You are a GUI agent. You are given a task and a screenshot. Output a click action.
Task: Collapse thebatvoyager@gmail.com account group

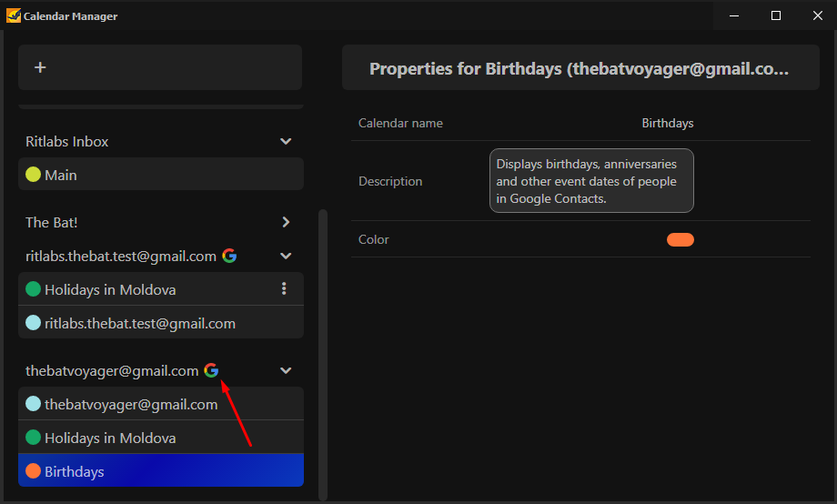pyautogui.click(x=286, y=370)
